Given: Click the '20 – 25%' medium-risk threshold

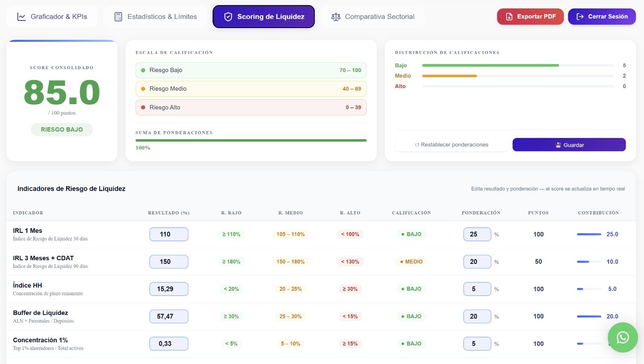Looking at the screenshot, I should point(291,289).
